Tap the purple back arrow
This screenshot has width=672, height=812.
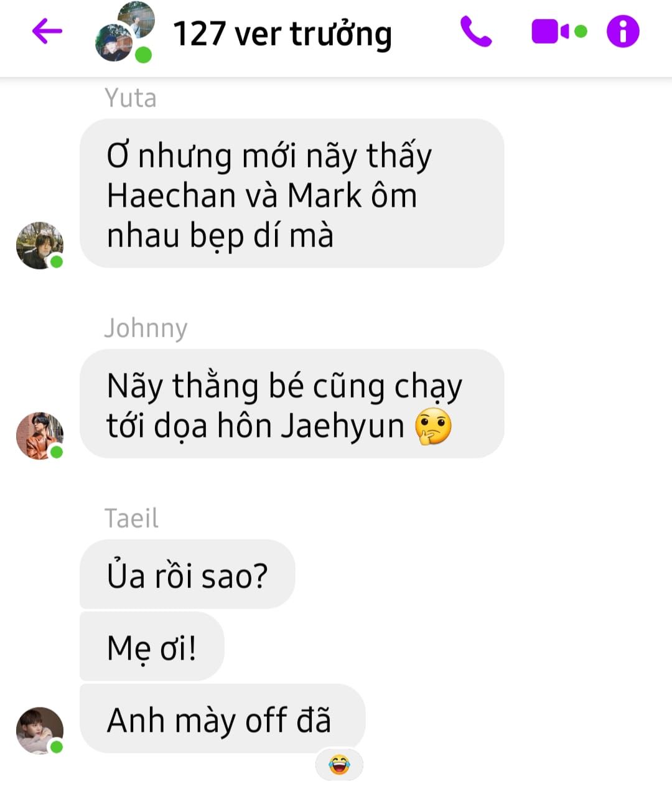coord(47,31)
